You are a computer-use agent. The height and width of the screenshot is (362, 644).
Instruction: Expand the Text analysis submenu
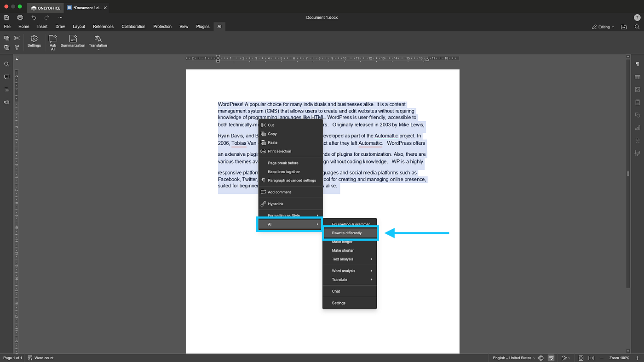[350, 259]
